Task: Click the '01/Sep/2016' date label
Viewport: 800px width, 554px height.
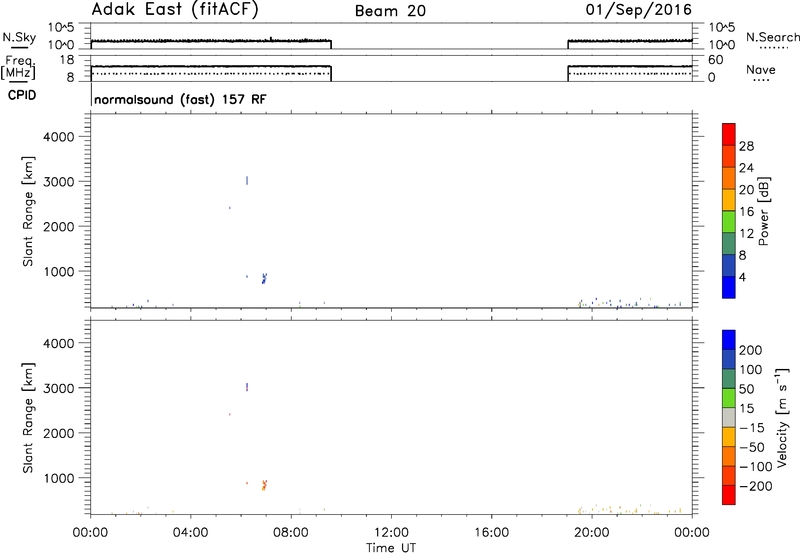Action: coord(638,10)
